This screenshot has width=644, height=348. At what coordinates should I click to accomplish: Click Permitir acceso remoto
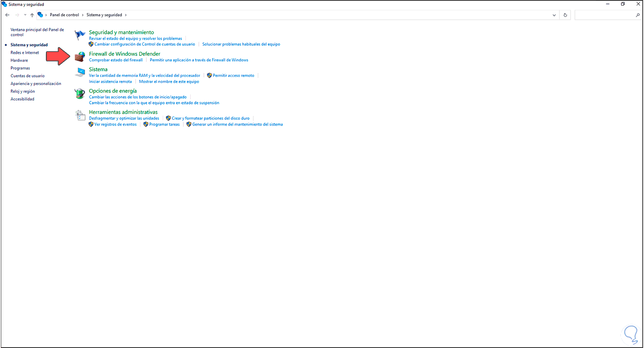[x=234, y=76]
